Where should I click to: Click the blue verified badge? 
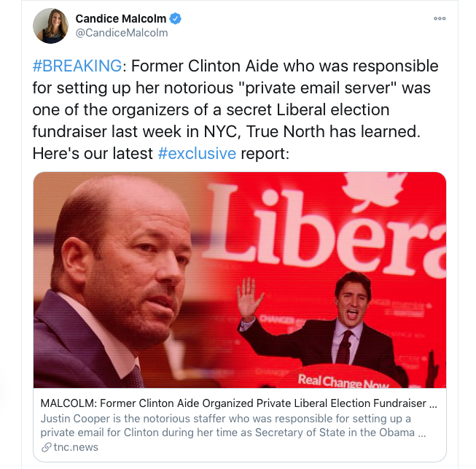coord(175,18)
